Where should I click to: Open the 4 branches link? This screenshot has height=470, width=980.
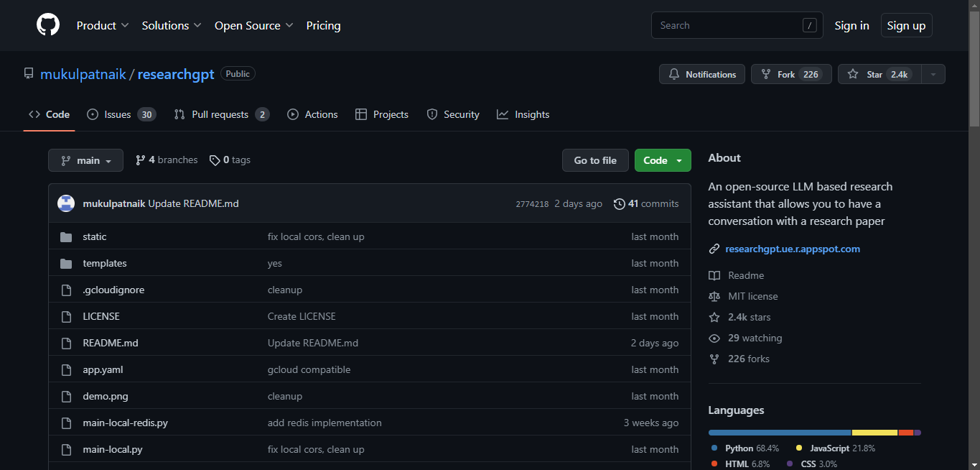pyautogui.click(x=167, y=160)
